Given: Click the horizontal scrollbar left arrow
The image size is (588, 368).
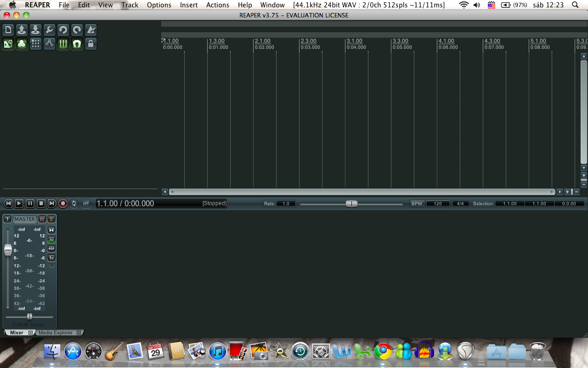Looking at the screenshot, I should click(165, 192).
